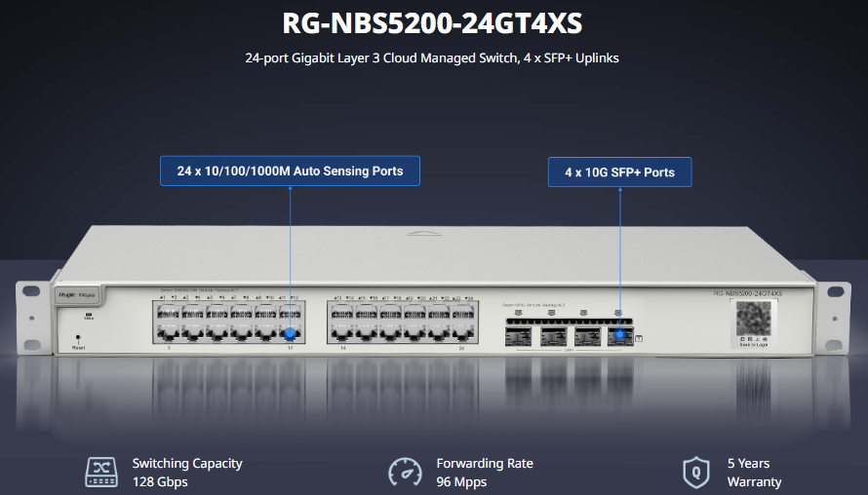Screen dimensions: 868x495
Task: Click the blue dot on Ethernet port 12
Action: tap(290, 334)
